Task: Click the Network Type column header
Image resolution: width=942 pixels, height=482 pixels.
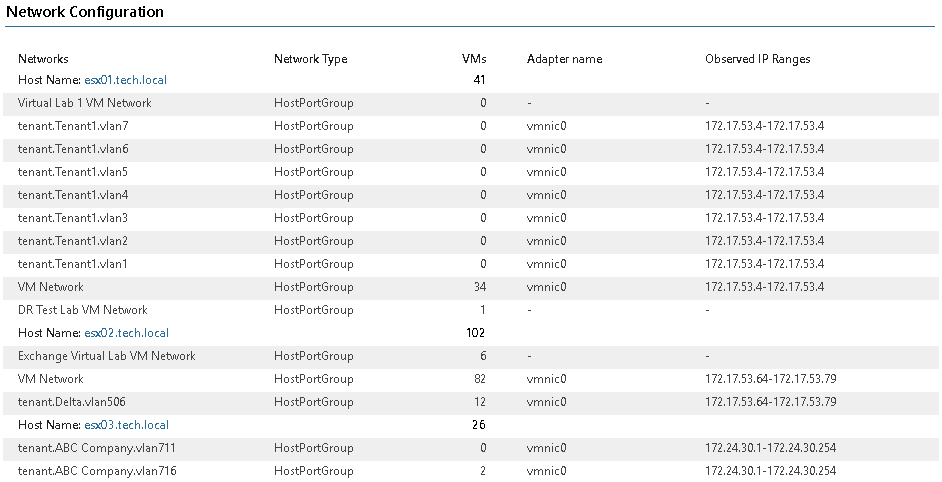Action: (311, 59)
